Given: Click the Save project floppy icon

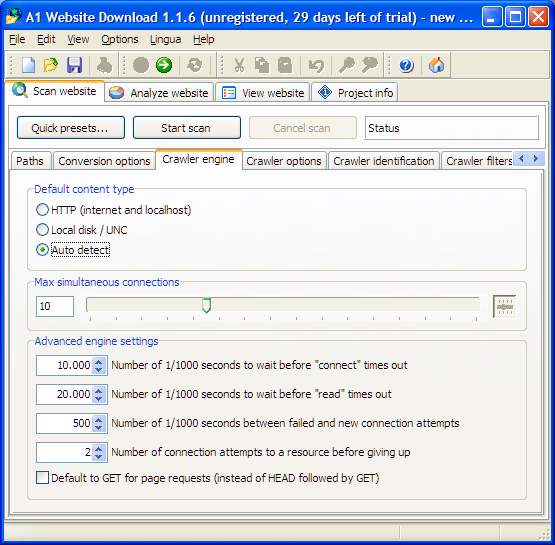Looking at the screenshot, I should 74,65.
